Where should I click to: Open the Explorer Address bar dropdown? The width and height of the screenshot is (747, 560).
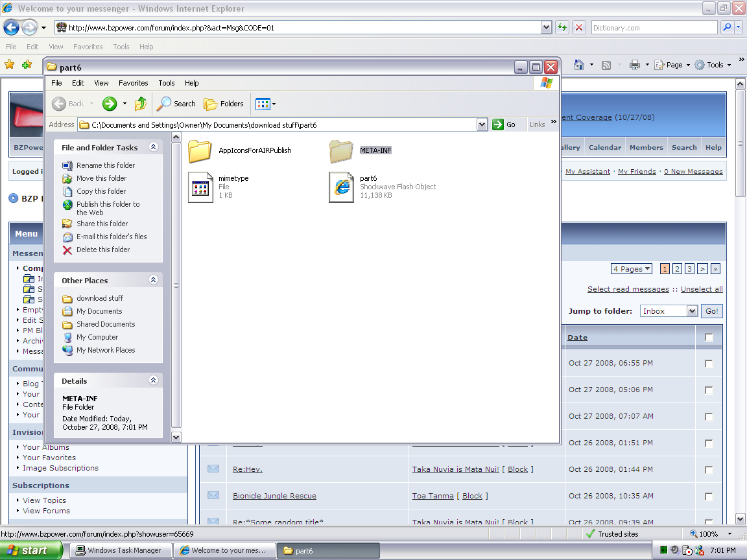pos(482,124)
